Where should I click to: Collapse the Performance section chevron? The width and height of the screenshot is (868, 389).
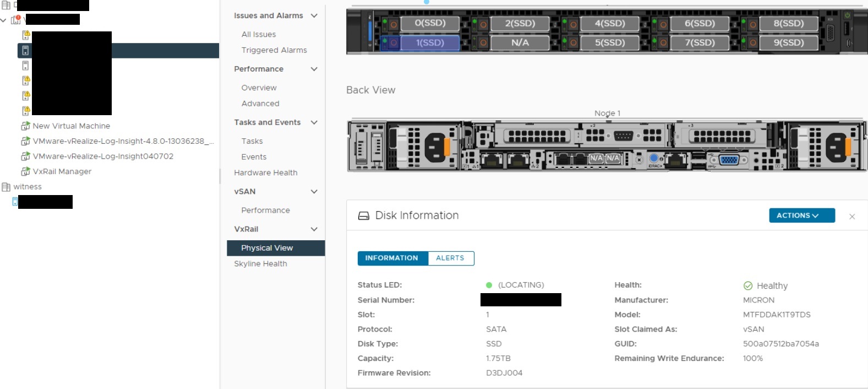314,69
